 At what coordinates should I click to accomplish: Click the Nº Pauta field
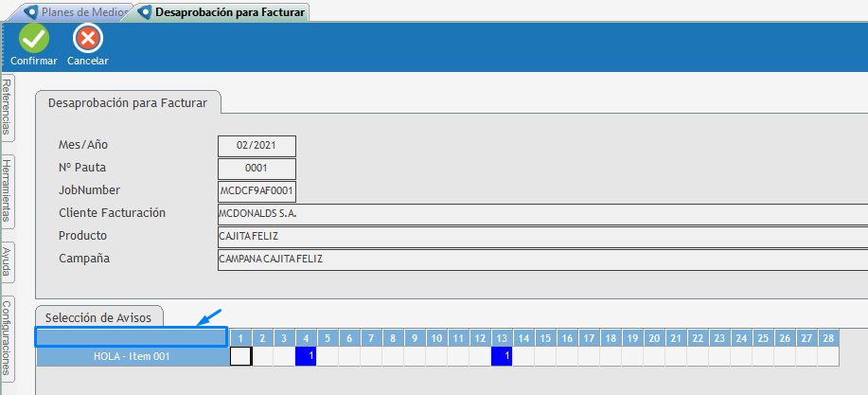(257, 169)
